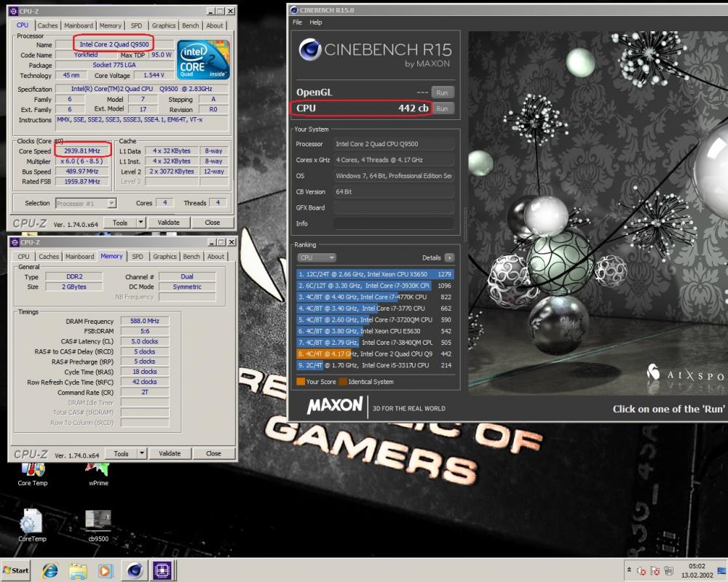Image resolution: width=728 pixels, height=582 pixels.
Task: Select ranking row Intel Xeon CPU E5630
Action: 375,332
